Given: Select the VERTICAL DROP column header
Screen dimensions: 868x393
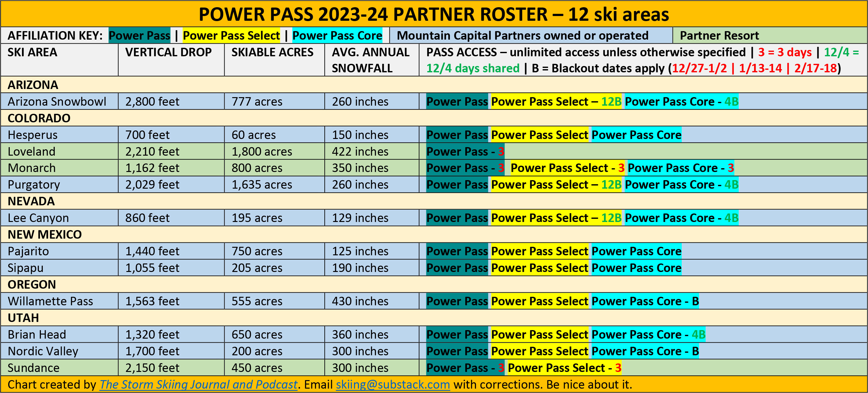Looking at the screenshot, I should tap(168, 53).
